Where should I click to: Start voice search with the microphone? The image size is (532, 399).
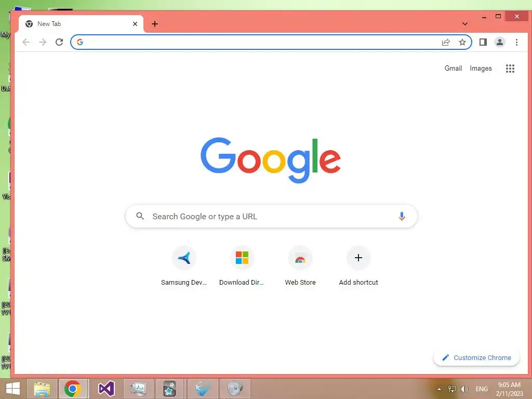click(402, 216)
